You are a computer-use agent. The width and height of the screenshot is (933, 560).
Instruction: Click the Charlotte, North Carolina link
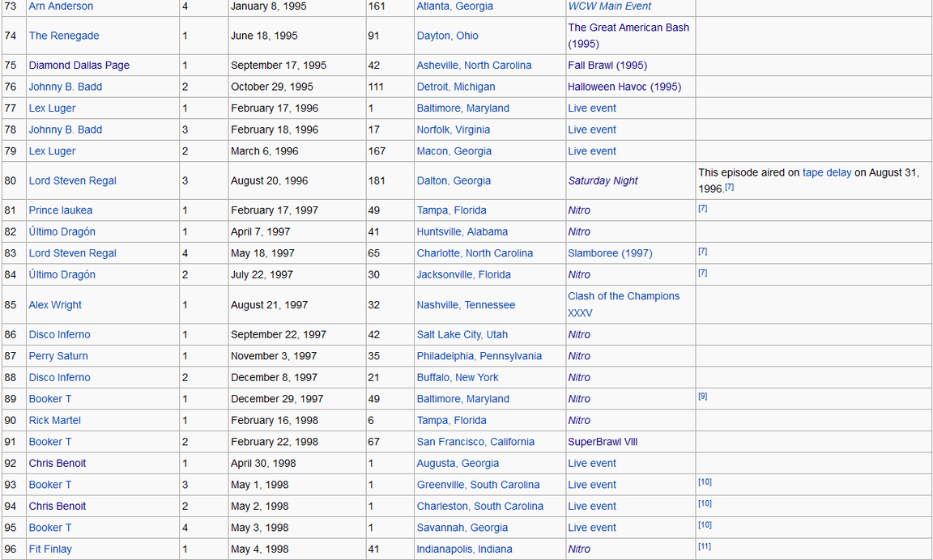point(475,253)
